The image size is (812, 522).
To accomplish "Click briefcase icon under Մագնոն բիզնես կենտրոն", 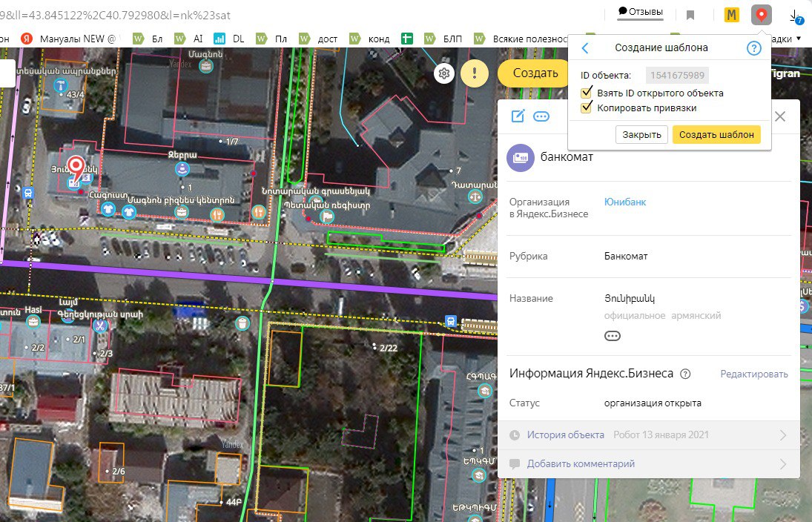I will pos(181,212).
